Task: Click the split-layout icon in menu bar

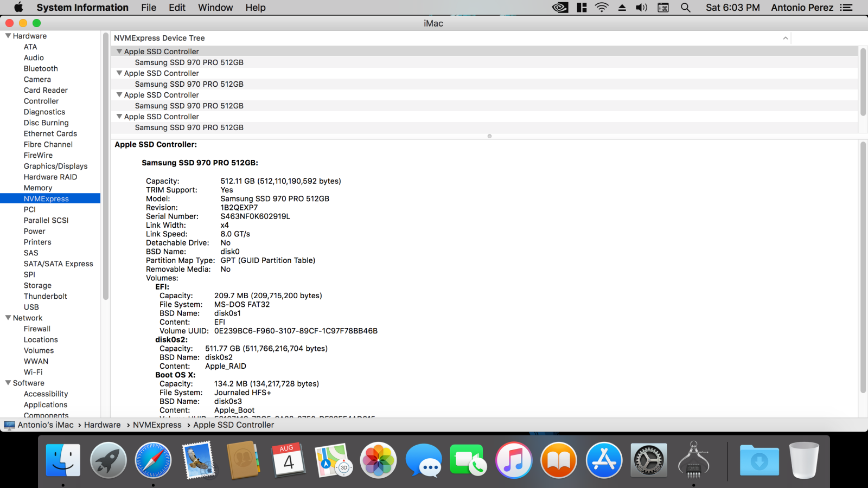Action: pyautogui.click(x=582, y=8)
